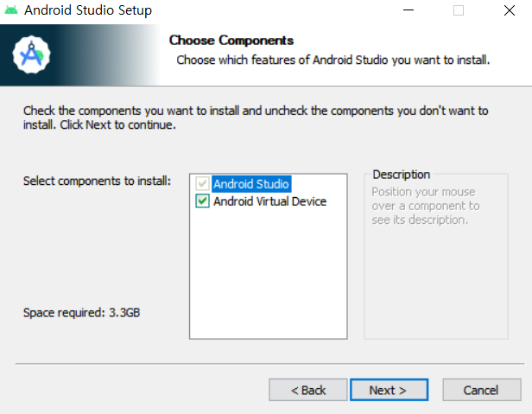Click 'Choose which features of Android Studio' subtitle
The image size is (532, 414).
tap(333, 61)
